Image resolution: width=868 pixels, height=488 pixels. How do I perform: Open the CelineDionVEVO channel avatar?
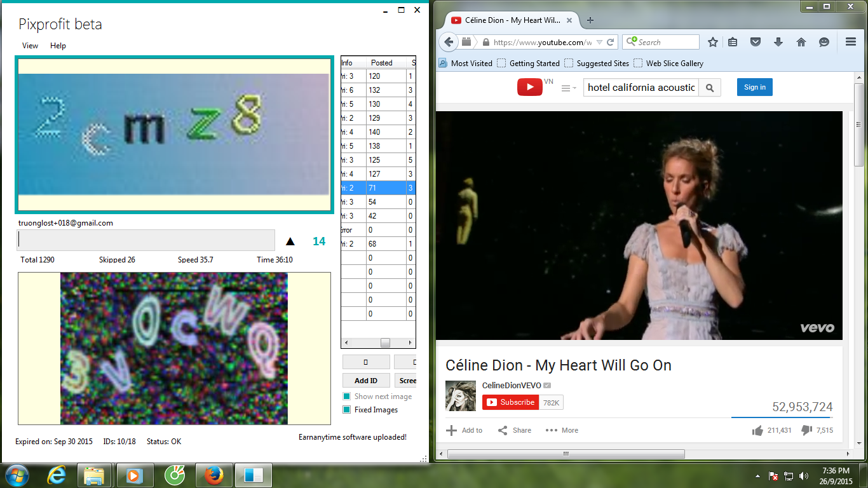coord(461,396)
